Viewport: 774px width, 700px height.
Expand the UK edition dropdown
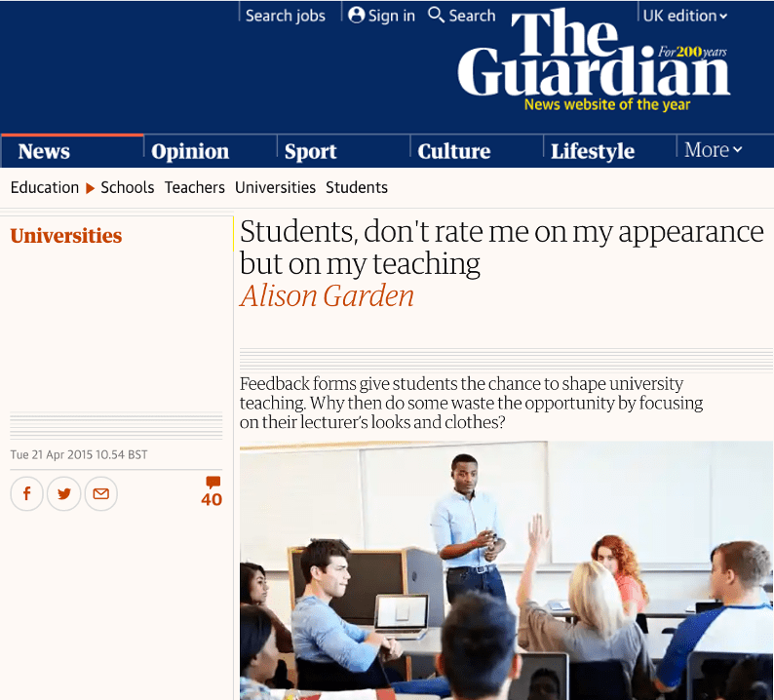click(x=684, y=16)
